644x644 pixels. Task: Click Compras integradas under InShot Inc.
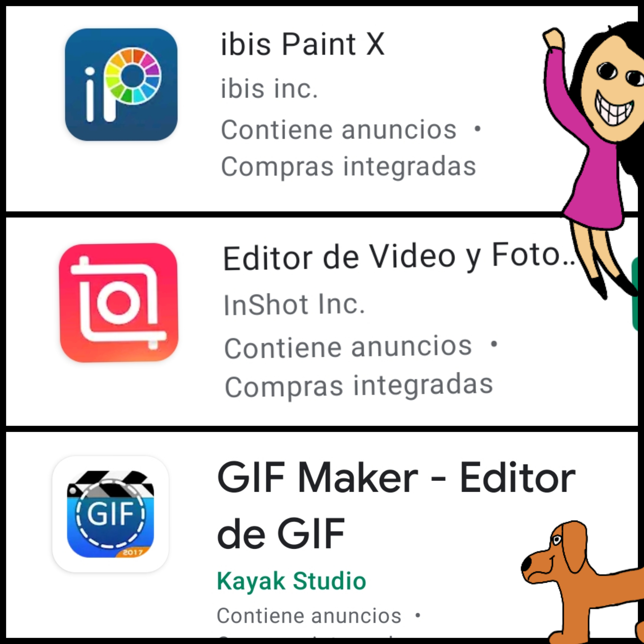(359, 385)
